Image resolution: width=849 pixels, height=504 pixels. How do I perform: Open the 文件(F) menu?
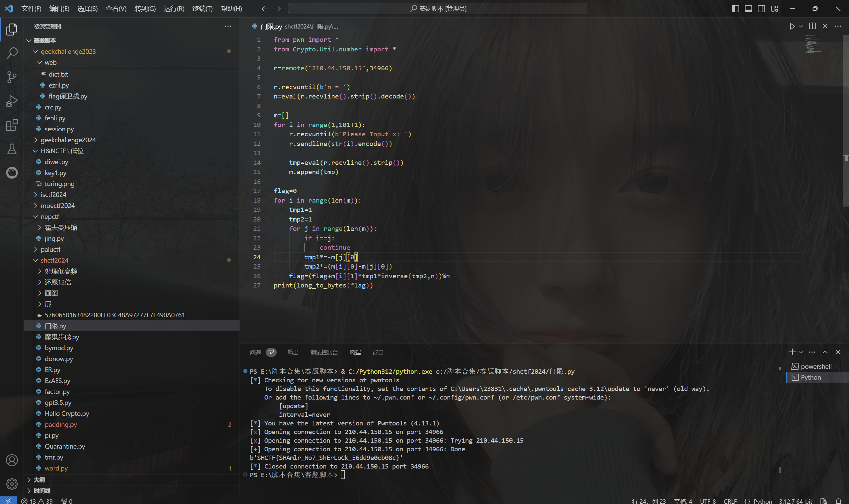tap(31, 9)
